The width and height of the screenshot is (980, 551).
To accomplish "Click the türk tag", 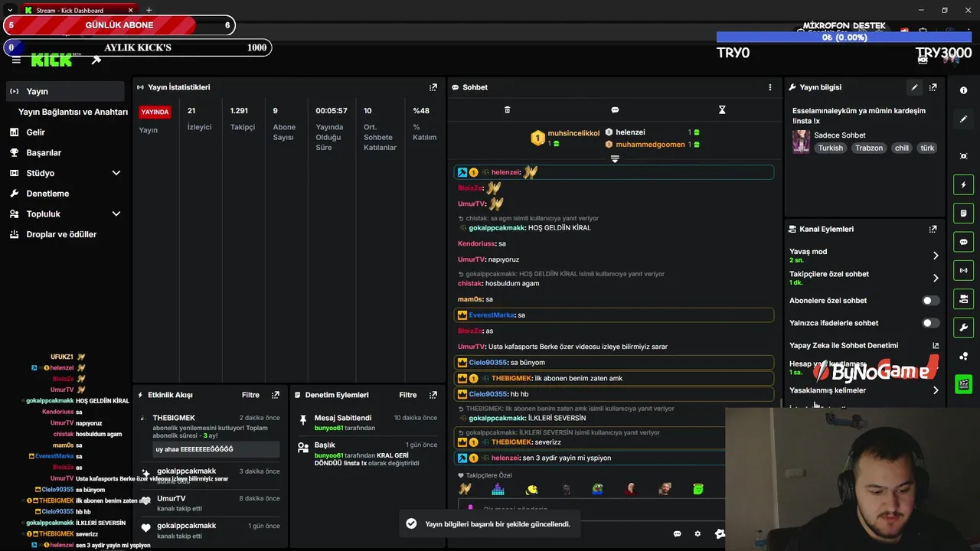I will [x=927, y=148].
